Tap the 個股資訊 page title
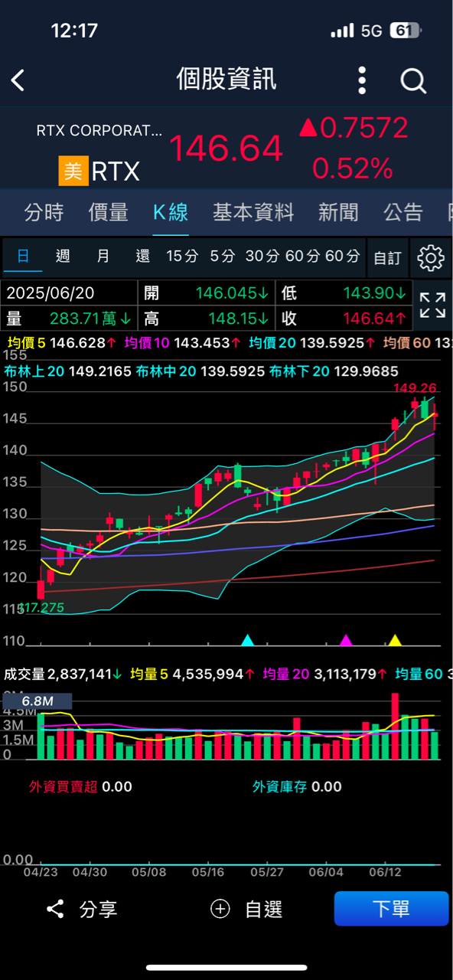This screenshot has height=980, width=453. click(x=226, y=79)
